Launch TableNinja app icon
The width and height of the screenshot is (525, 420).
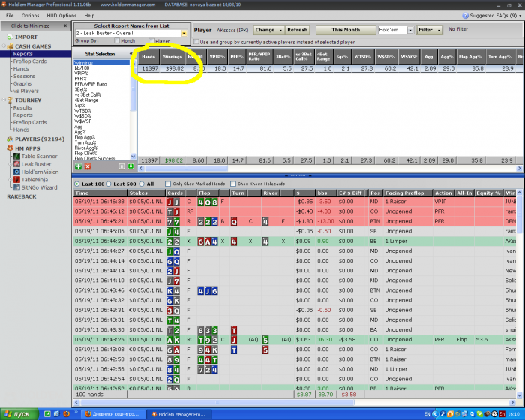(16, 180)
